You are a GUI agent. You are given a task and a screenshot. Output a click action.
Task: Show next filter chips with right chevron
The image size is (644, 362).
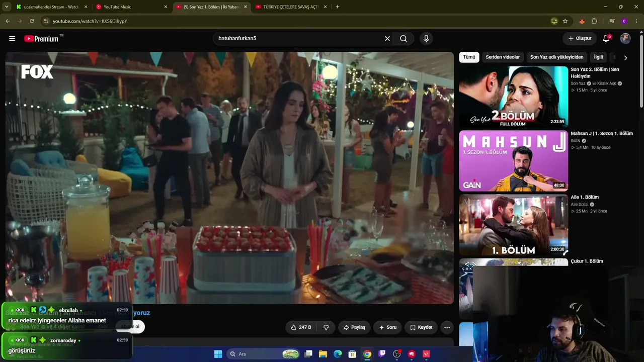(x=625, y=57)
